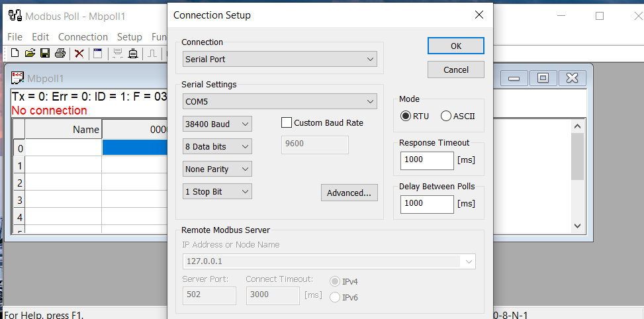Click the Save floppy disk icon

[x=45, y=53]
